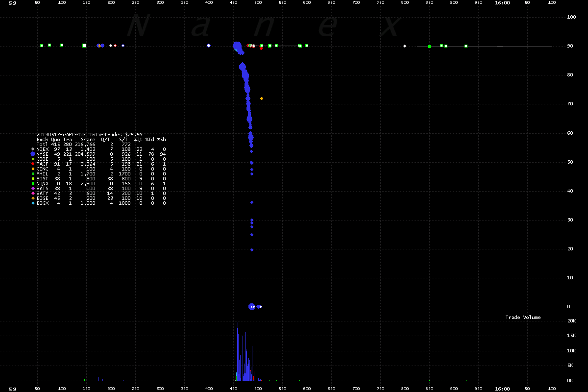Click the 'Q/T' column header in legend
This screenshot has height=392, width=588.
click(x=106, y=139)
